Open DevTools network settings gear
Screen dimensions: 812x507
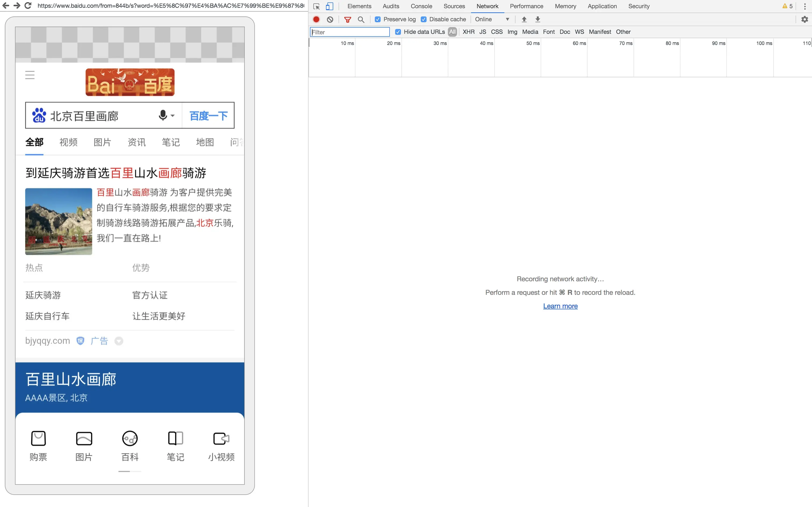(x=804, y=19)
